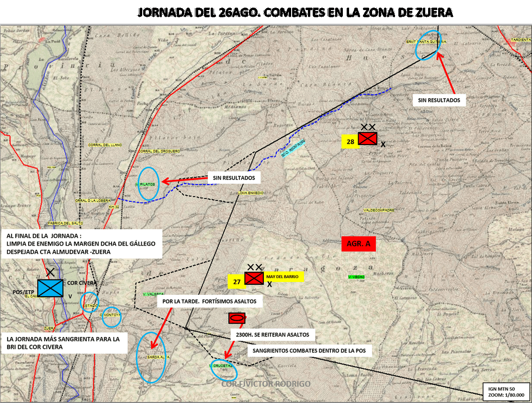Click the IGN MTN 50 zoom legend box

click(506, 392)
